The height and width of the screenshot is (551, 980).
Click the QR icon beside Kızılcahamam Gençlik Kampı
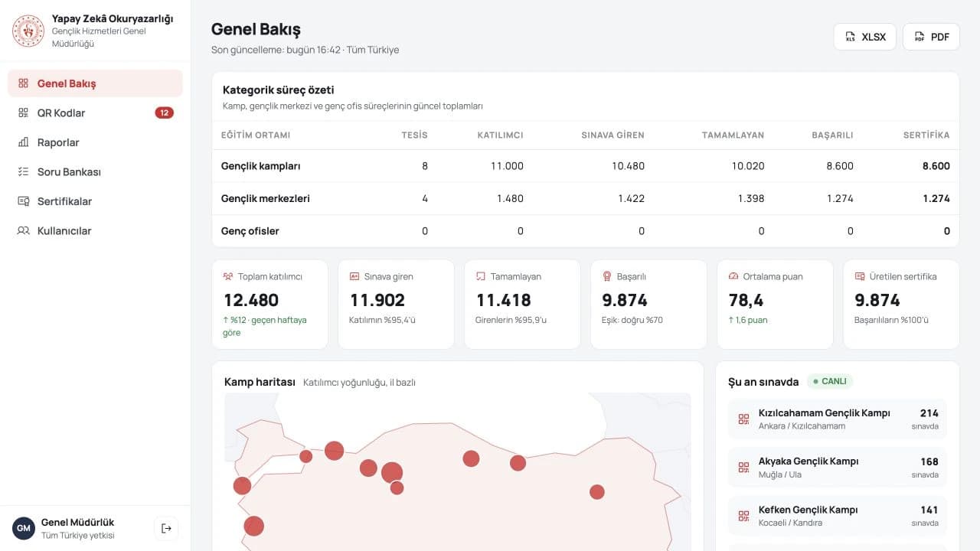click(x=743, y=419)
